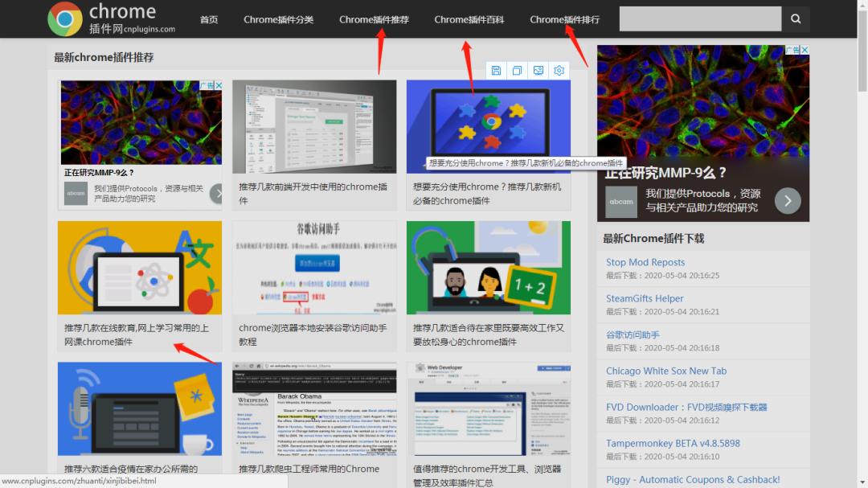Click arrow button on the large sidebar ad
The height and width of the screenshot is (488, 868).
coord(788,200)
